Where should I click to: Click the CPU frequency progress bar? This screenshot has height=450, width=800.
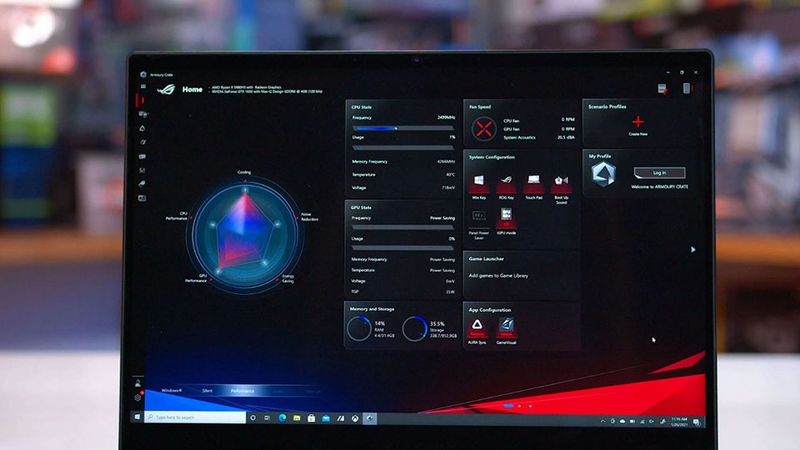tap(403, 128)
